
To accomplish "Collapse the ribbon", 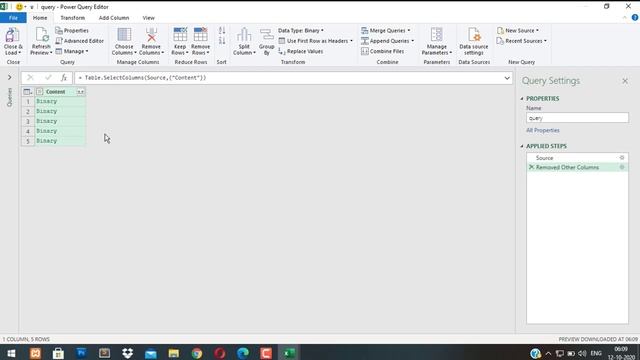I will point(624,18).
